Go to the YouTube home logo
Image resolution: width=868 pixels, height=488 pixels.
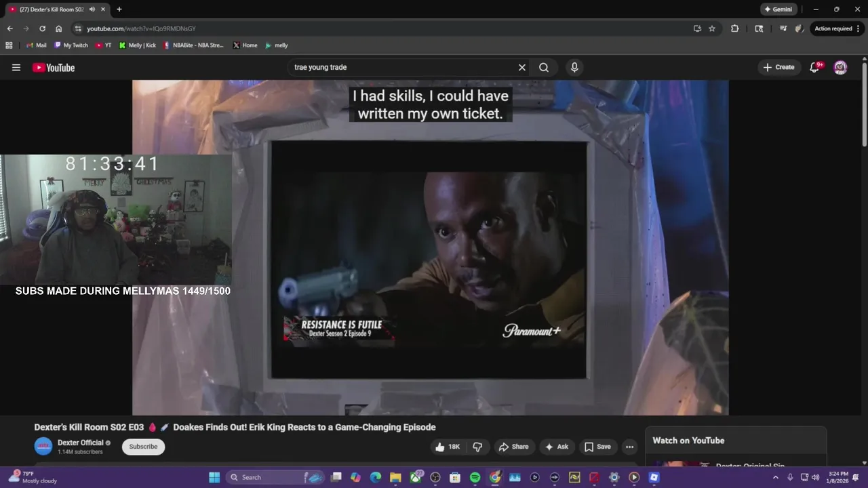click(x=54, y=67)
